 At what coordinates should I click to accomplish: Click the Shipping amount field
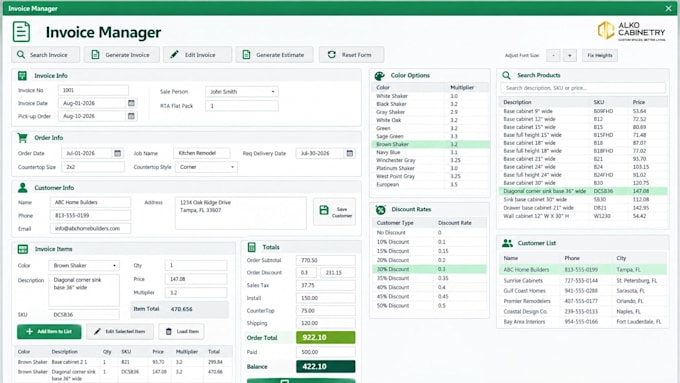[326, 323]
